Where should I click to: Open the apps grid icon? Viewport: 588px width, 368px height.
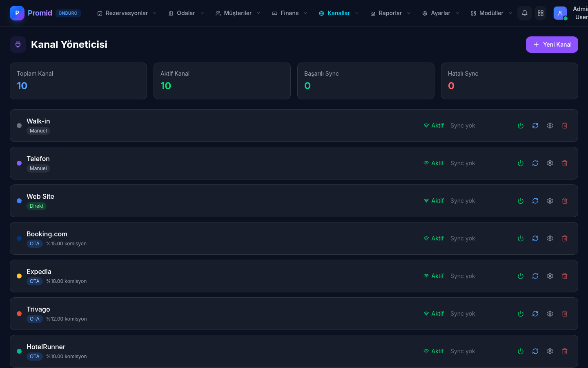(x=541, y=13)
